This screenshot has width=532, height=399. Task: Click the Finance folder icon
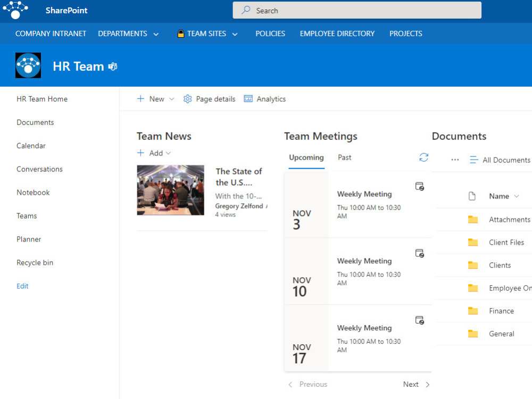pyautogui.click(x=473, y=311)
